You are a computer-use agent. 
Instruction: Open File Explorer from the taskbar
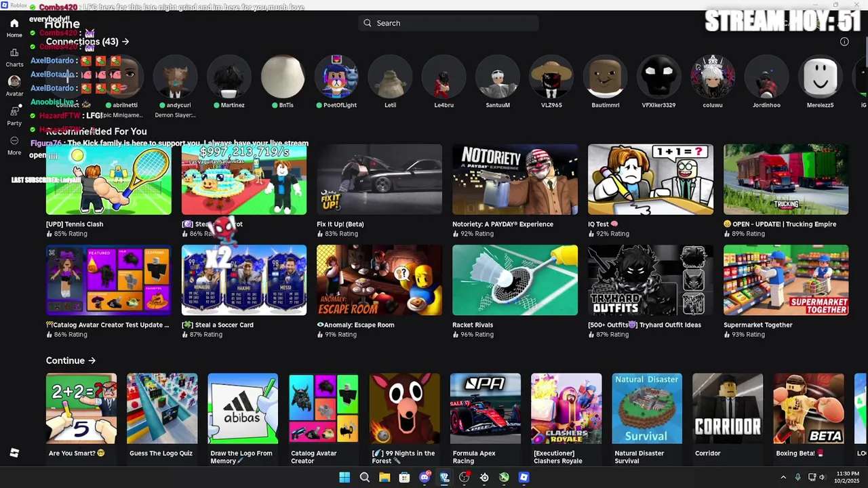pyautogui.click(x=384, y=477)
